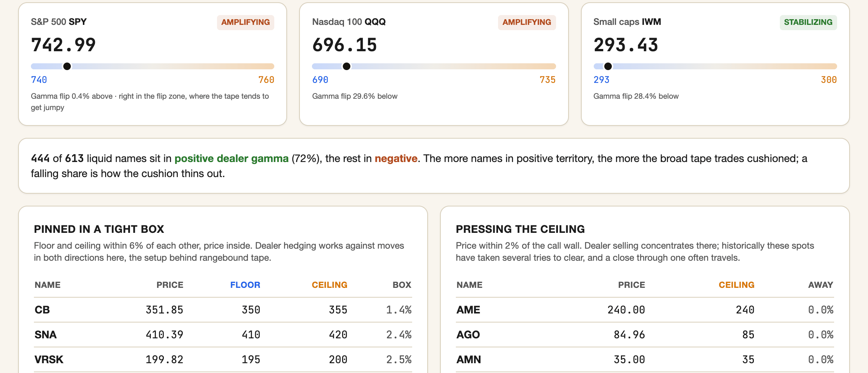Click the QQQ gamma slider handle
The width and height of the screenshot is (868, 373).
pyautogui.click(x=347, y=66)
